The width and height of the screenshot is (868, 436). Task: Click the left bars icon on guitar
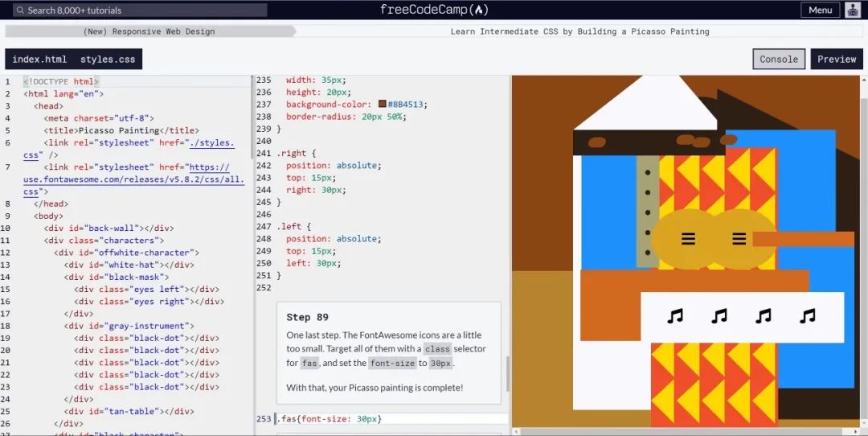[x=688, y=239]
